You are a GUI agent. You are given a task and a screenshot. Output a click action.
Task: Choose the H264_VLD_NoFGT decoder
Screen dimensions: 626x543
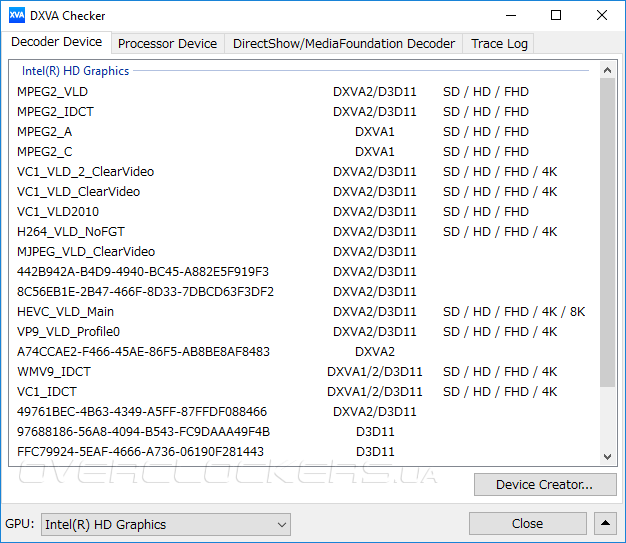(x=303, y=232)
